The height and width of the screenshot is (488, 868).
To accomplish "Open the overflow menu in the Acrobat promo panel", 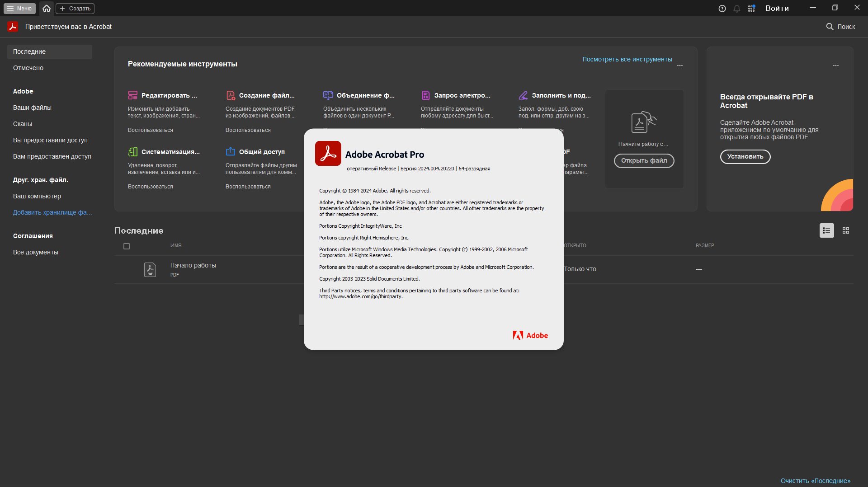I will click(836, 65).
